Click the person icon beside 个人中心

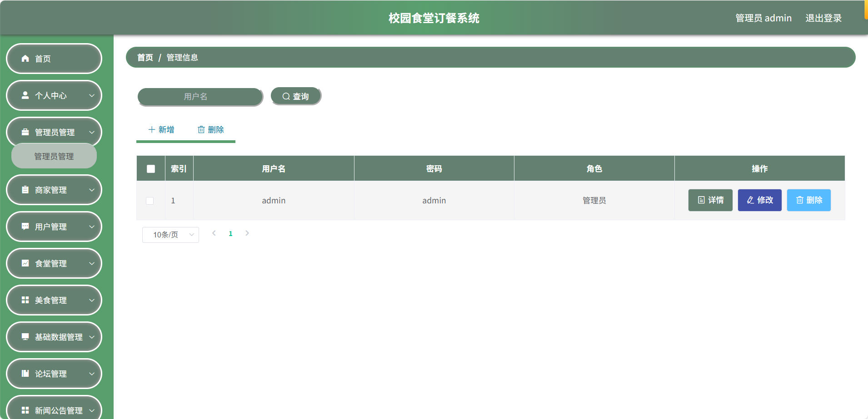[25, 95]
